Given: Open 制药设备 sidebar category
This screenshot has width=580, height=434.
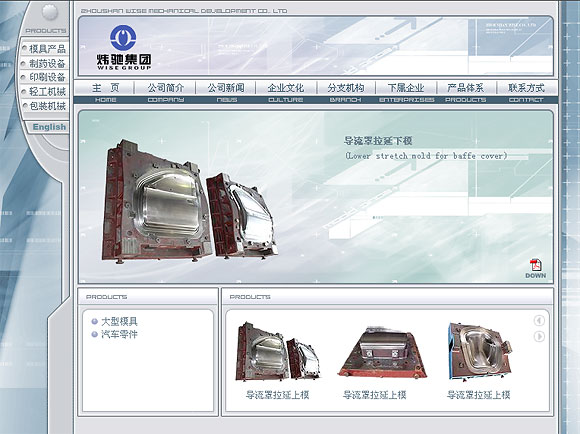Looking at the screenshot, I should [x=47, y=63].
